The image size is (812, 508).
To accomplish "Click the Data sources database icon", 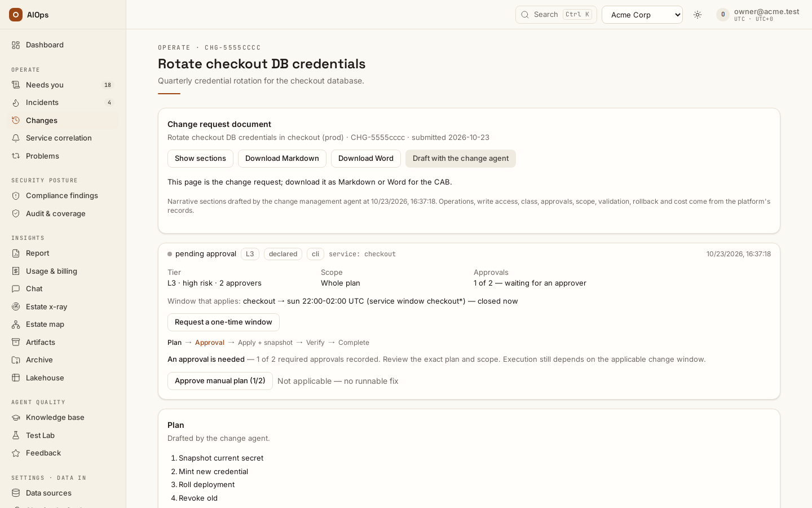I will tap(16, 493).
